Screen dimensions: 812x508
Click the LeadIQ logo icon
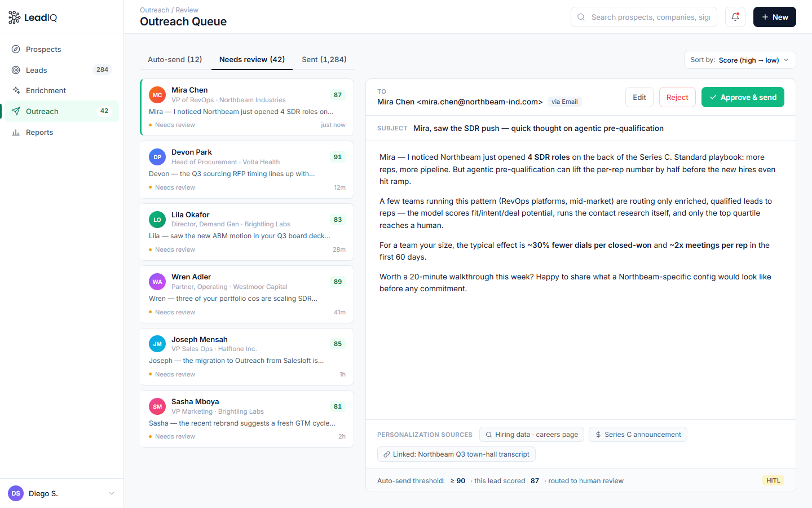[x=15, y=17]
